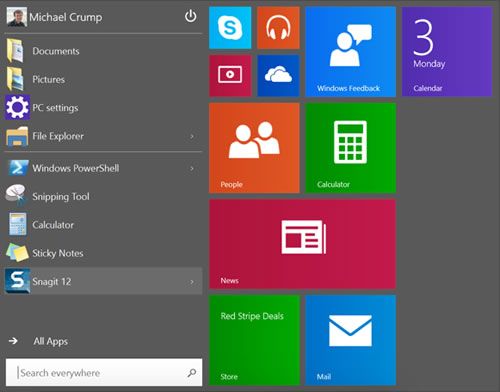Screen dimensions: 500x392
Task: Click the Snipping Tool icon
Action: tap(16, 195)
